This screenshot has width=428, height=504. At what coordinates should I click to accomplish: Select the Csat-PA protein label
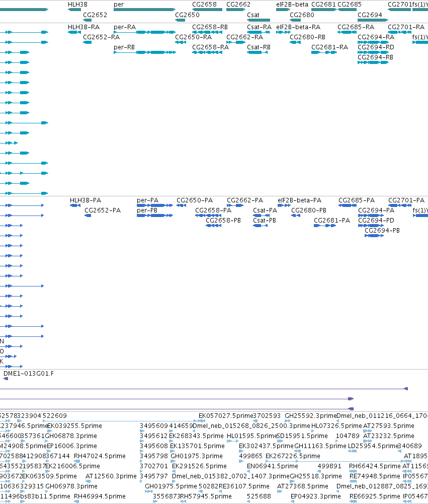(x=265, y=210)
